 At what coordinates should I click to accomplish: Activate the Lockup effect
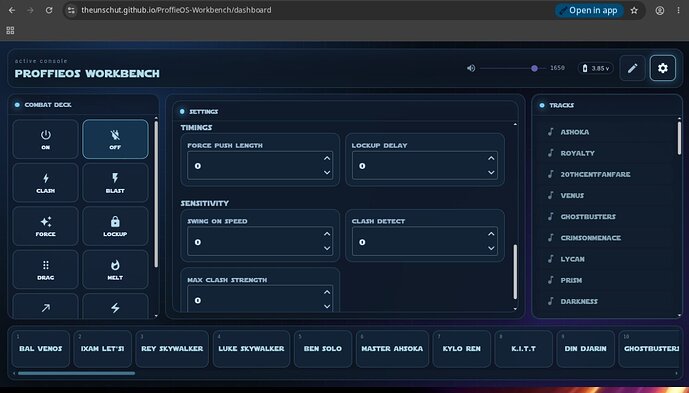(115, 226)
